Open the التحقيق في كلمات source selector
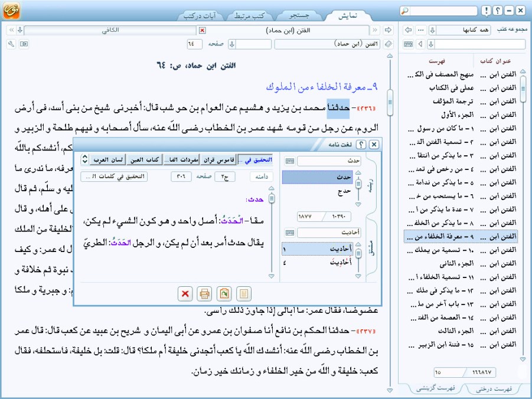532x399 pixels. point(114,176)
